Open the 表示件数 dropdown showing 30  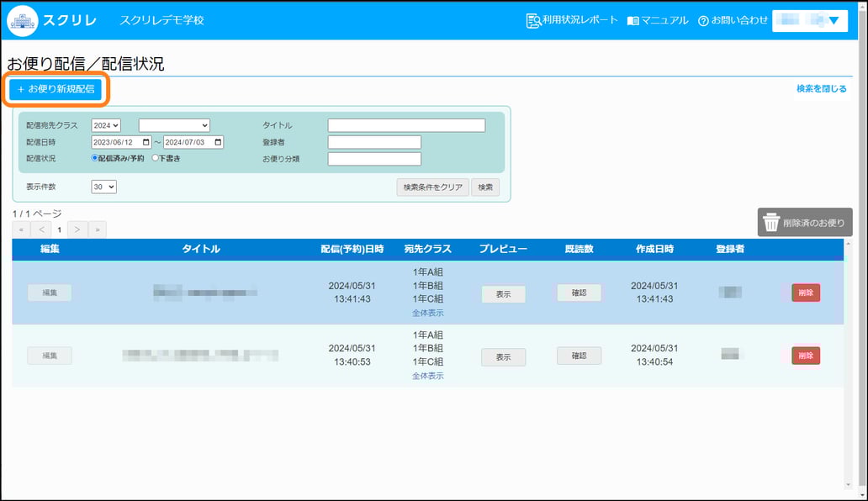coord(103,186)
